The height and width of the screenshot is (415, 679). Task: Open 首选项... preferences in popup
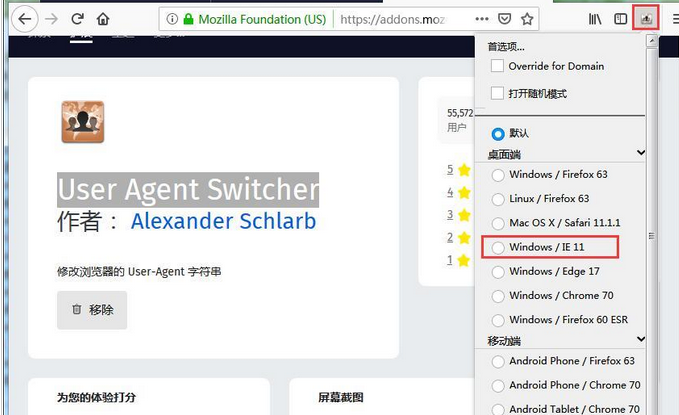point(506,47)
